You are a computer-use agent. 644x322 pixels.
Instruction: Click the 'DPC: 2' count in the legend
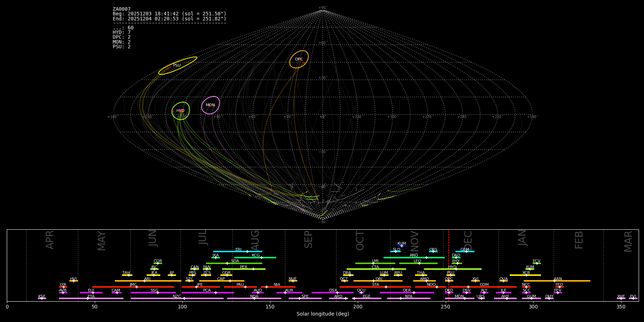pos(122,37)
